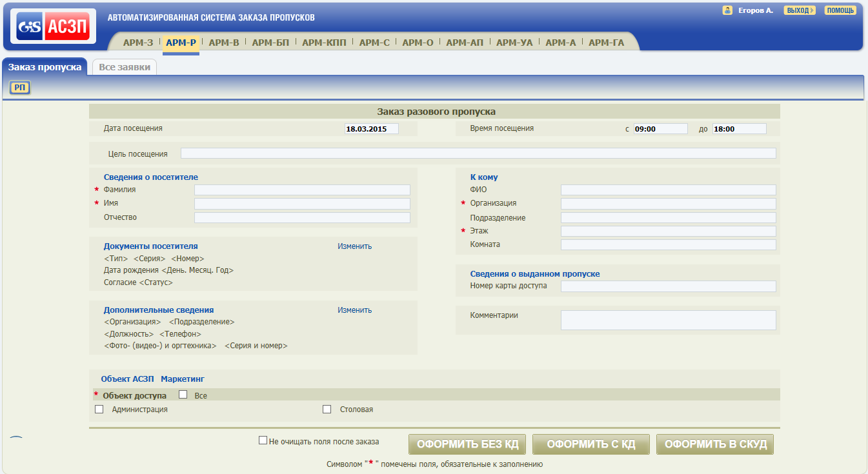
Task: Click Изменить next to Документы посетителя
Action: coord(355,246)
